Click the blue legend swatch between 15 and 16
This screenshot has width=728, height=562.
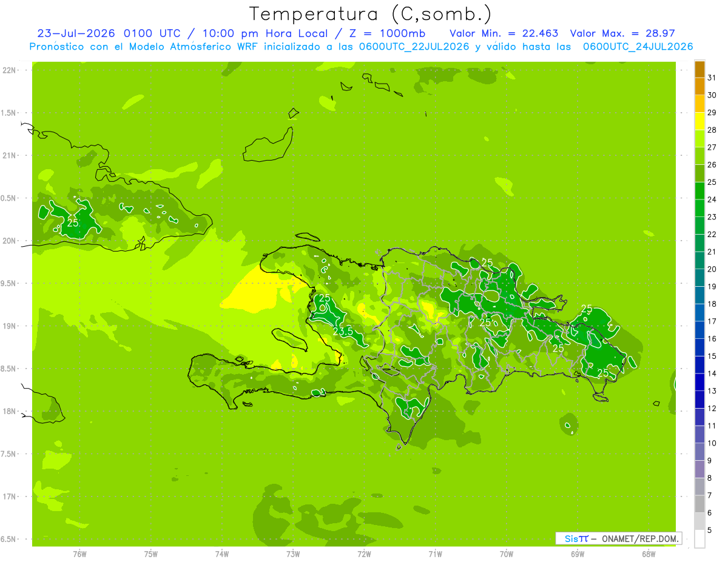(x=699, y=348)
